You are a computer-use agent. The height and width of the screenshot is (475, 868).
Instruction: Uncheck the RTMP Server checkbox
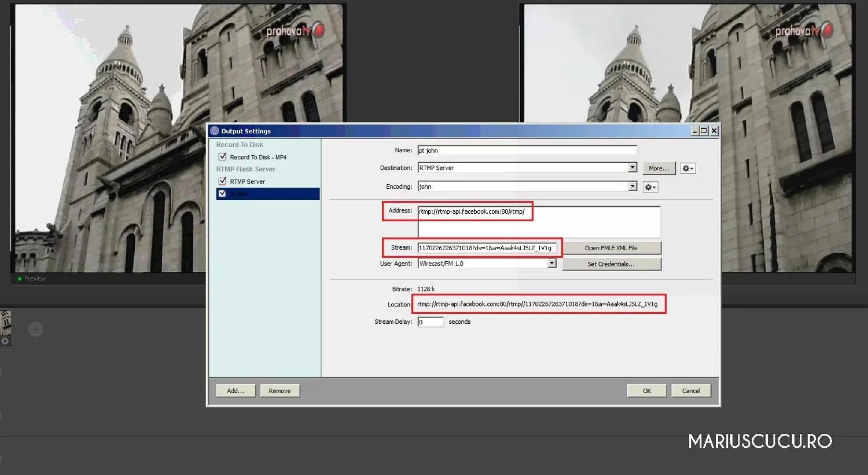(222, 181)
